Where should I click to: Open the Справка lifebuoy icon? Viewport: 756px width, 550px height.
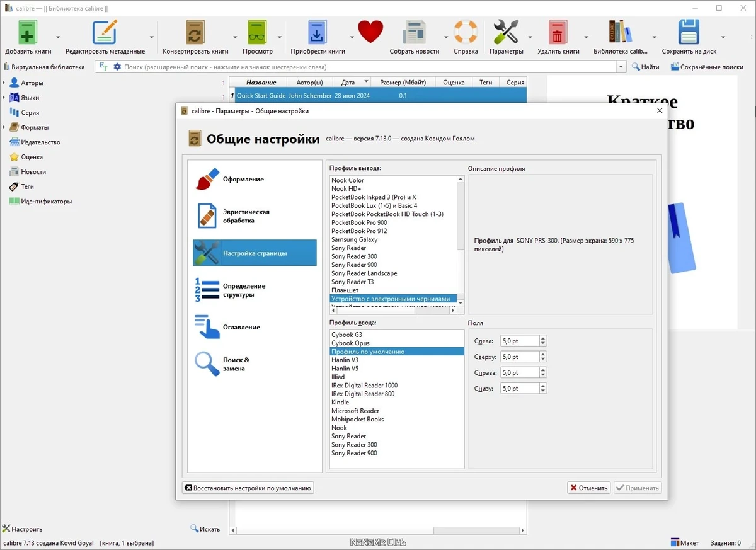pyautogui.click(x=466, y=33)
